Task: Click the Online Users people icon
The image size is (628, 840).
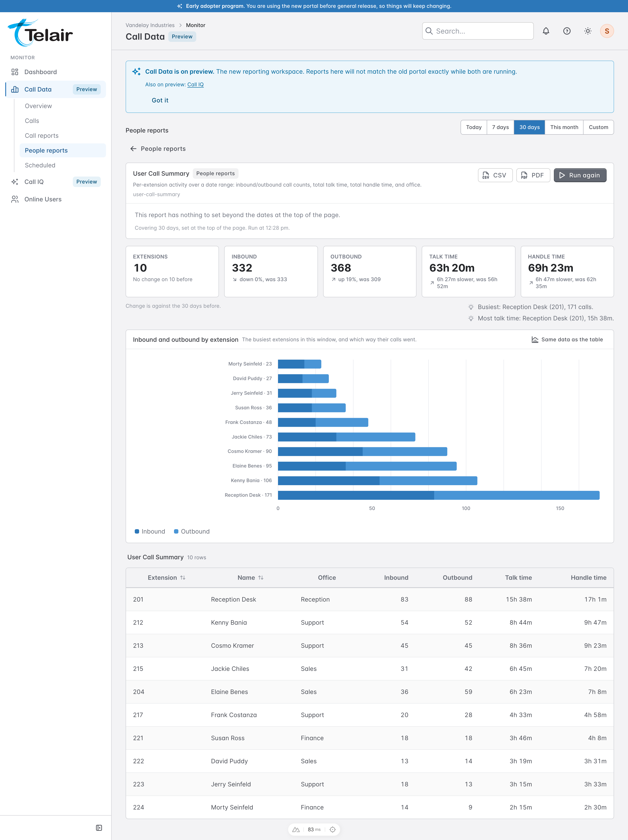Action: (x=15, y=199)
